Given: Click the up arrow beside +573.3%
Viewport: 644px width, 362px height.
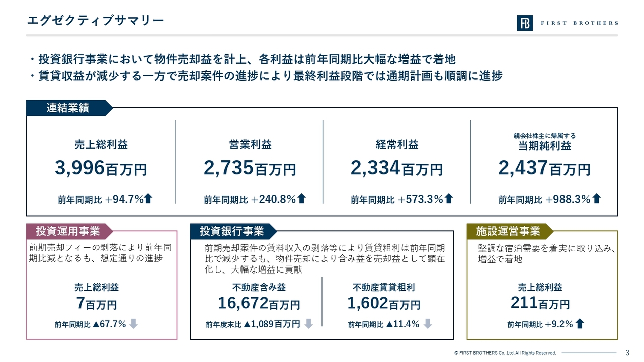Looking at the screenshot, I should (x=449, y=199).
